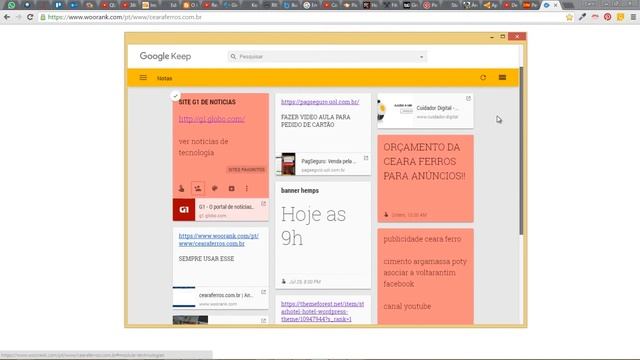Open the themeforest.net hotel theme link
The image size is (640, 360).
(x=322, y=311)
